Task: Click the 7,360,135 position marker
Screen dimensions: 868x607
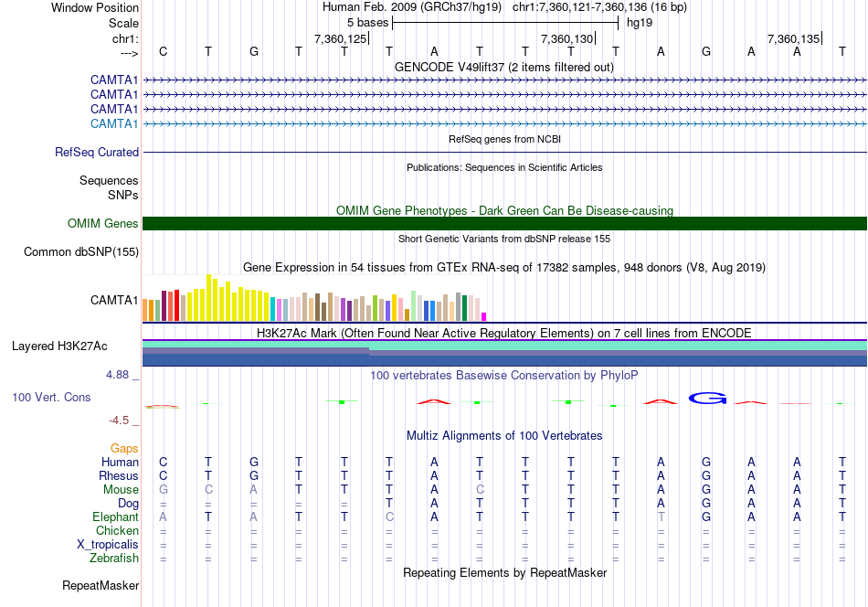Action: [793, 38]
